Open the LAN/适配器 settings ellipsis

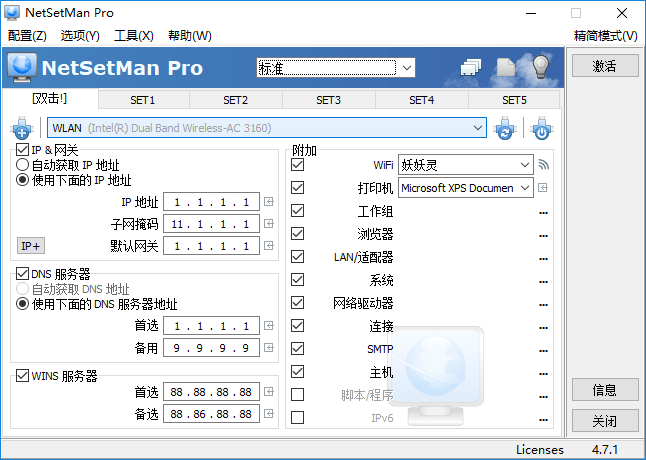click(543, 259)
